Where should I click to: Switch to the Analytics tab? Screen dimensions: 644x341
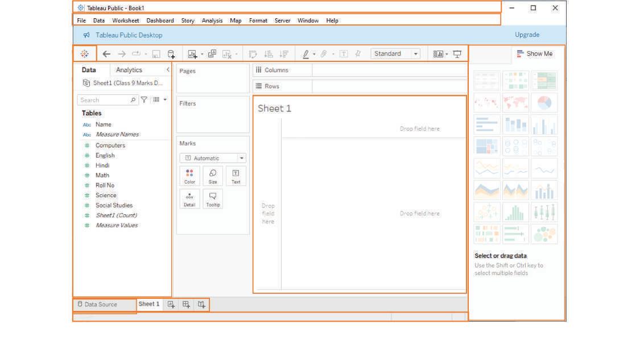(129, 70)
